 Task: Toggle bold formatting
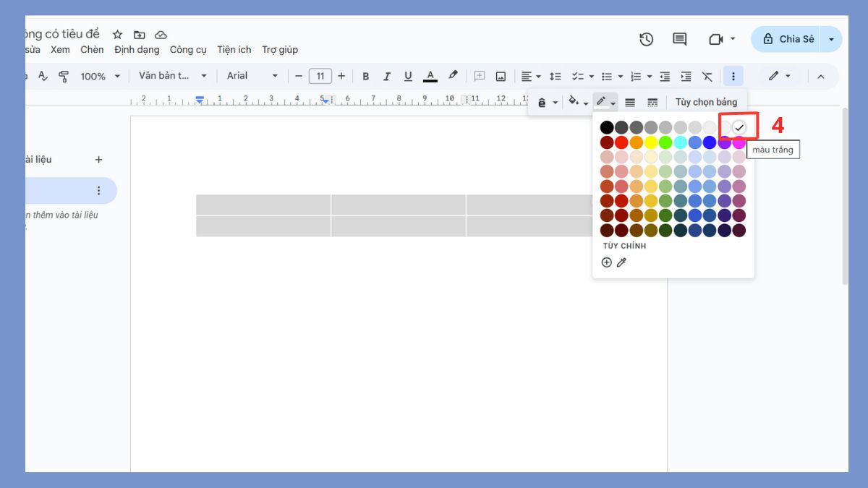(x=365, y=76)
